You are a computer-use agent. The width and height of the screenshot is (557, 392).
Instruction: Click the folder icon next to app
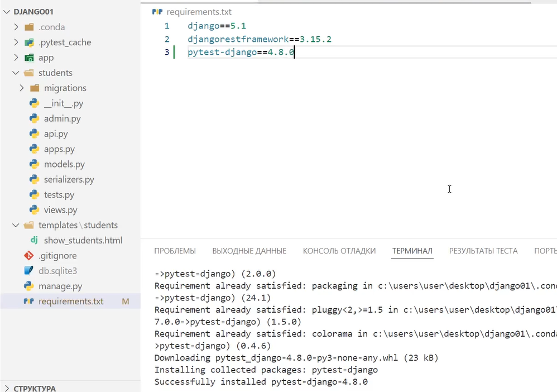pos(29,58)
